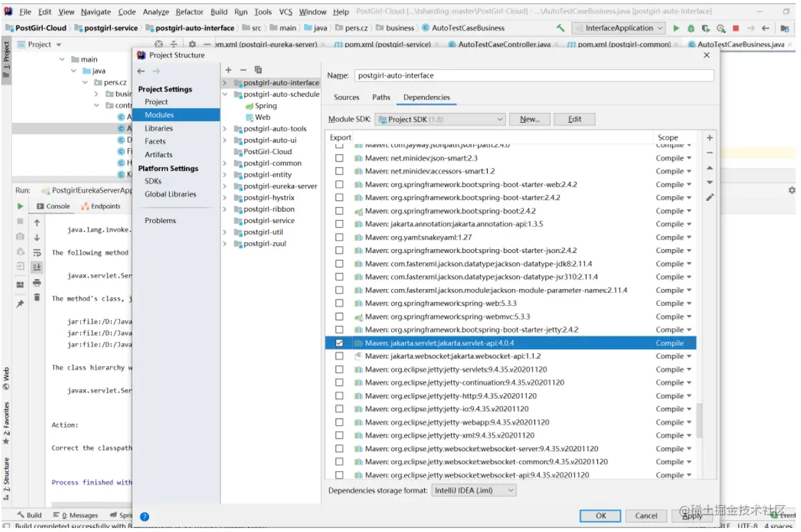Remove the dependency using the minus icon
This screenshot has width=801, height=532.
coord(709,153)
